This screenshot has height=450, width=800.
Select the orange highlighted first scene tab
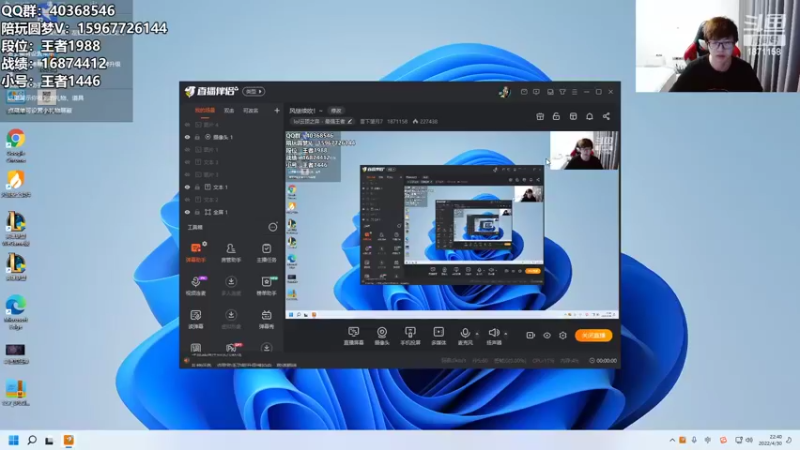[x=205, y=111]
